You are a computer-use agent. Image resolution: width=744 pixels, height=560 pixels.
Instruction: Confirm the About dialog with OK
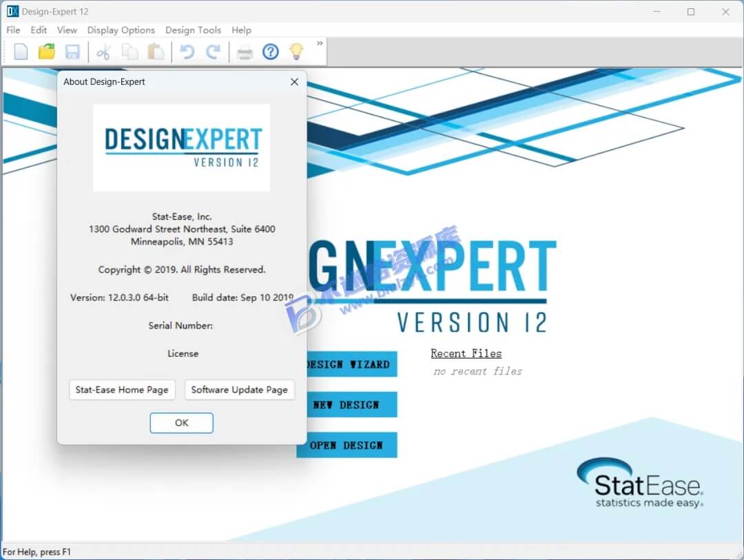point(182,423)
